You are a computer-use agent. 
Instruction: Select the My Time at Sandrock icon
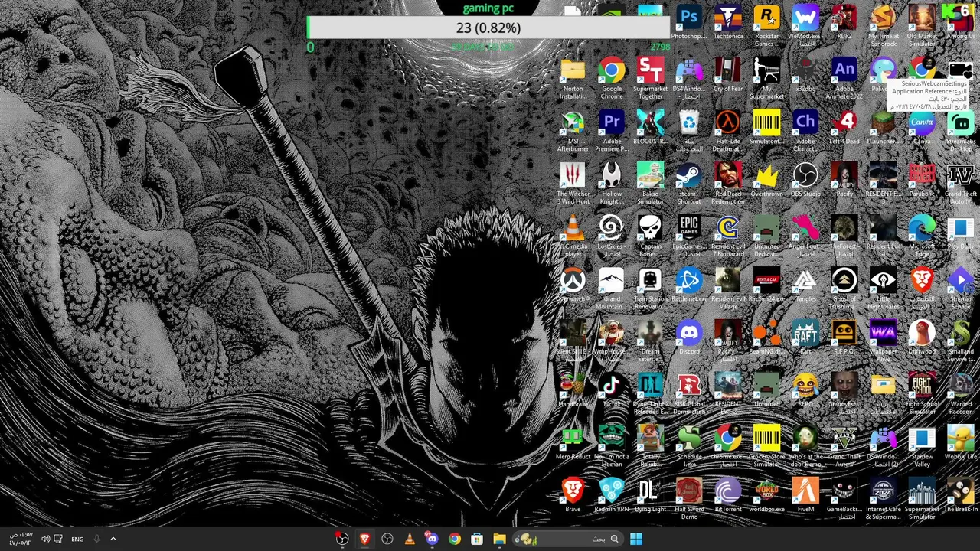[x=883, y=27]
